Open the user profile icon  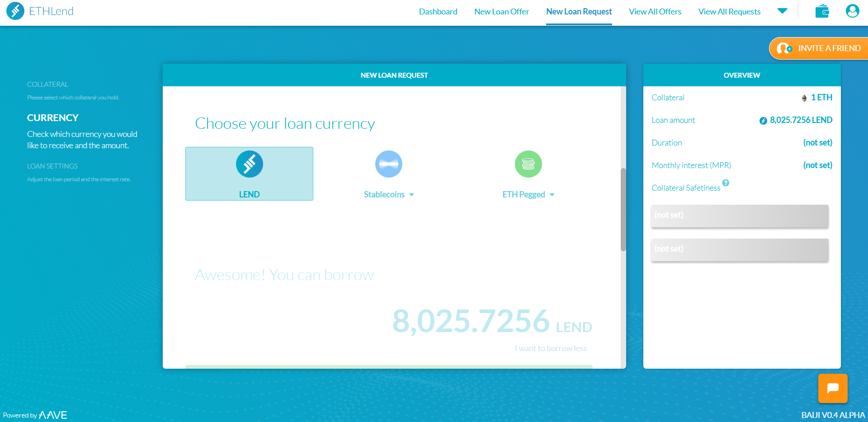[x=852, y=11]
